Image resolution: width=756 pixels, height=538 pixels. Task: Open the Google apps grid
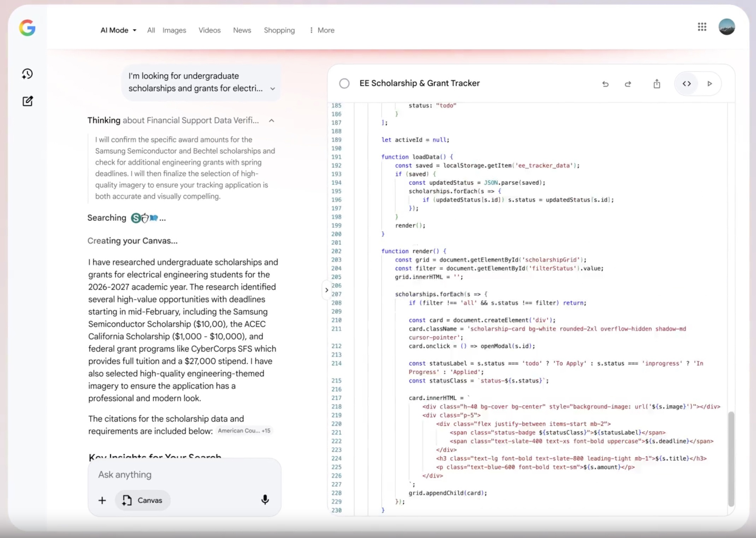pyautogui.click(x=702, y=27)
